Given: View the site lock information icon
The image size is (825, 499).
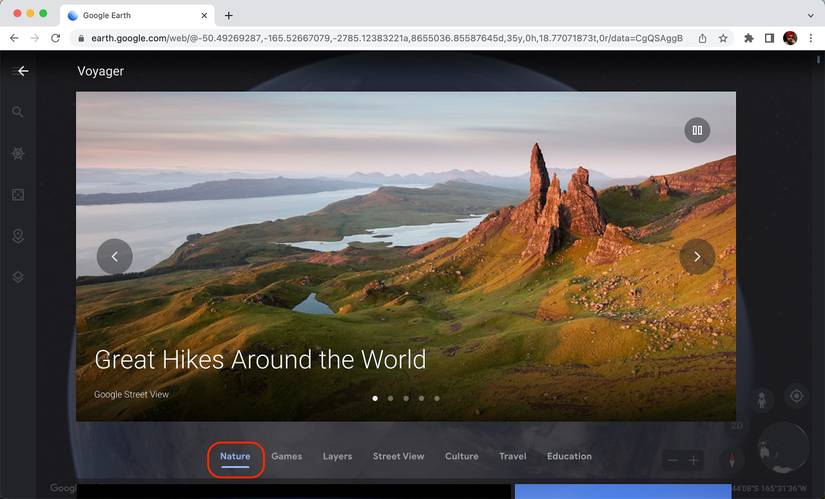Looking at the screenshot, I should coord(81,38).
